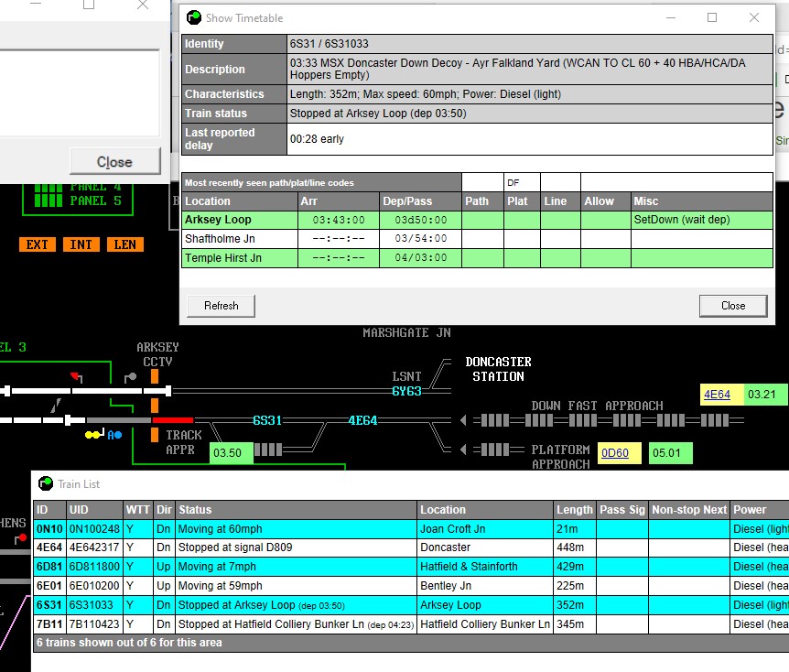The width and height of the screenshot is (789, 672).
Task: Click the yellow double-lamp signal below the track
Action: [x=94, y=434]
